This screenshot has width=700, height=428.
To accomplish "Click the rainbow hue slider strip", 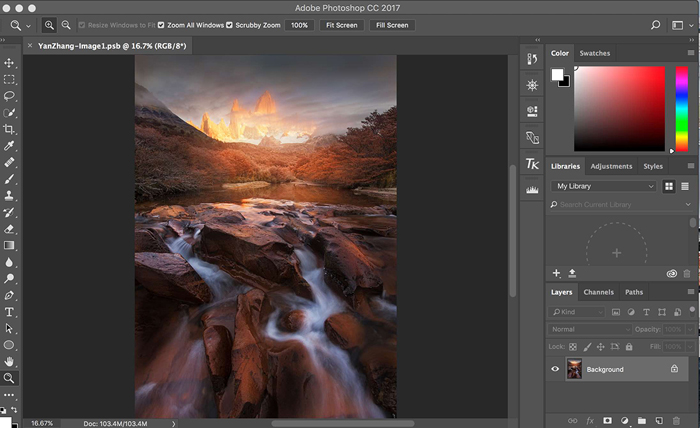I will [681, 110].
